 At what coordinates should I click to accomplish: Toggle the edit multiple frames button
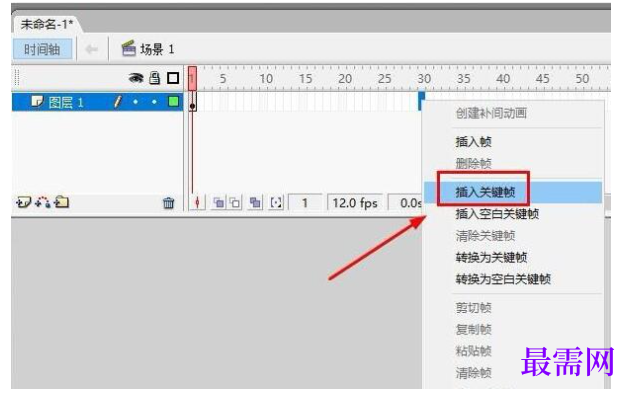point(255,202)
